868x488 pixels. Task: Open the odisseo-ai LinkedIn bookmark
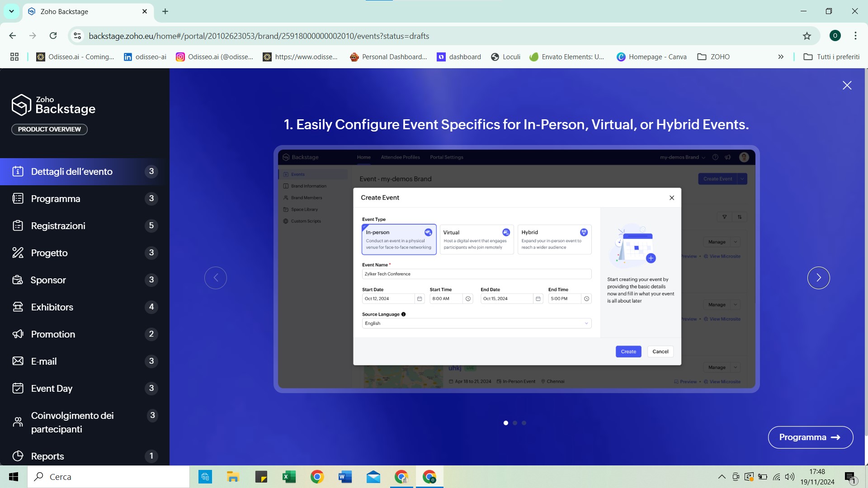[x=145, y=56]
